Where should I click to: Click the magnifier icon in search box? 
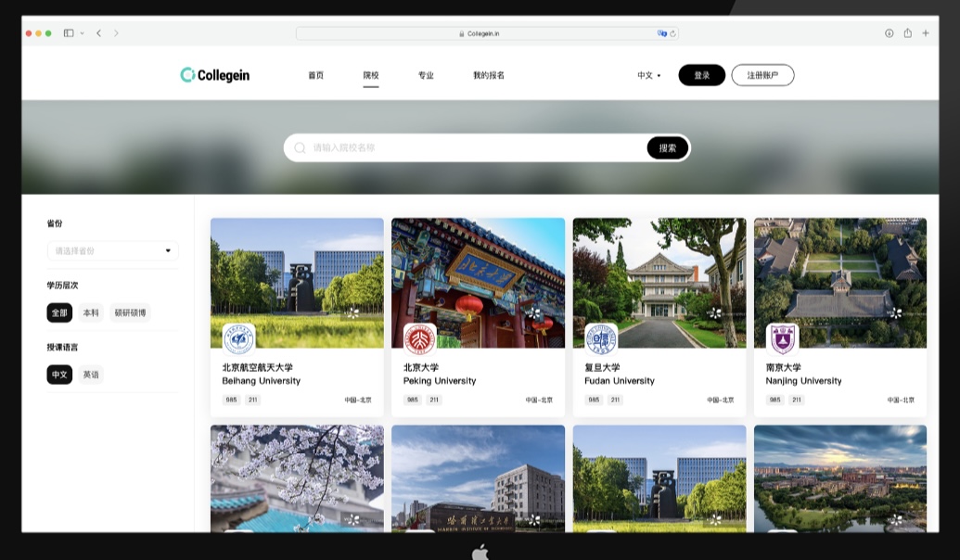[x=300, y=148]
